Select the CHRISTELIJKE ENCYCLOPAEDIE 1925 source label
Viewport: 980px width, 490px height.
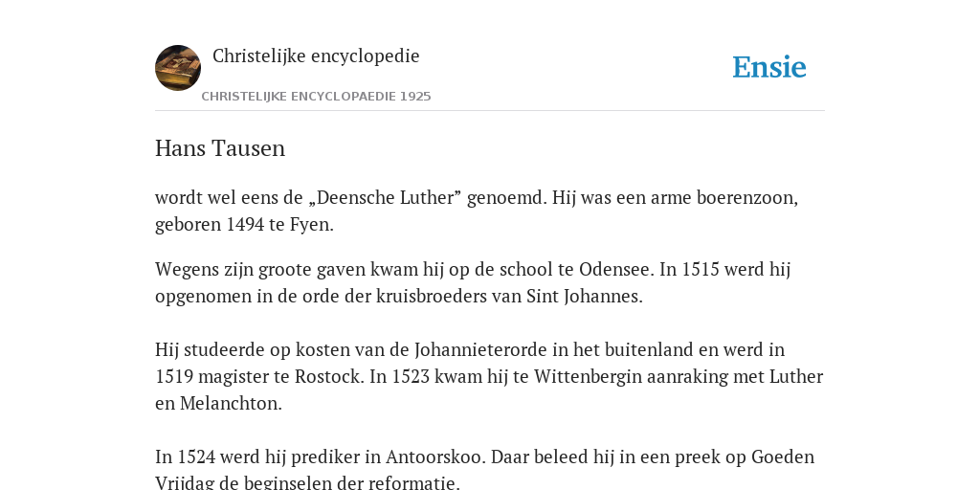(316, 97)
